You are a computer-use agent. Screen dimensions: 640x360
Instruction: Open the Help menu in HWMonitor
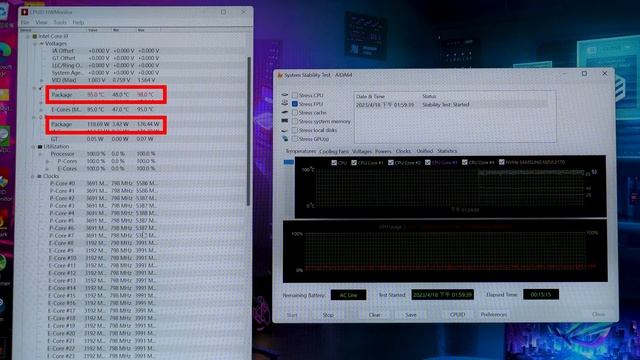coord(78,22)
